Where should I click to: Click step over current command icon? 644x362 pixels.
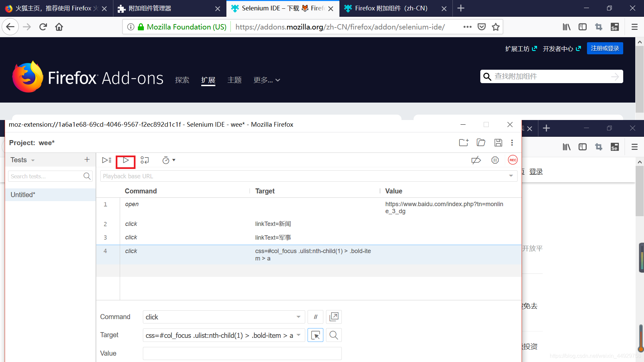pyautogui.click(x=145, y=160)
